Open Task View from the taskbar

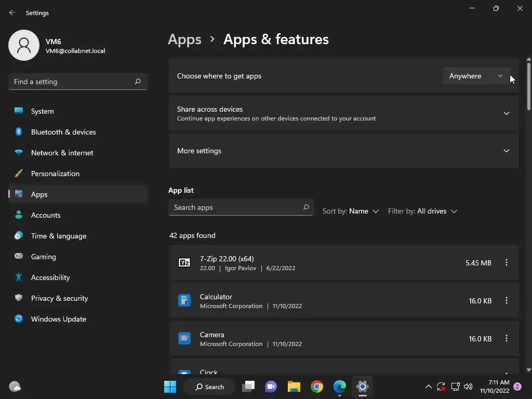[x=248, y=387]
